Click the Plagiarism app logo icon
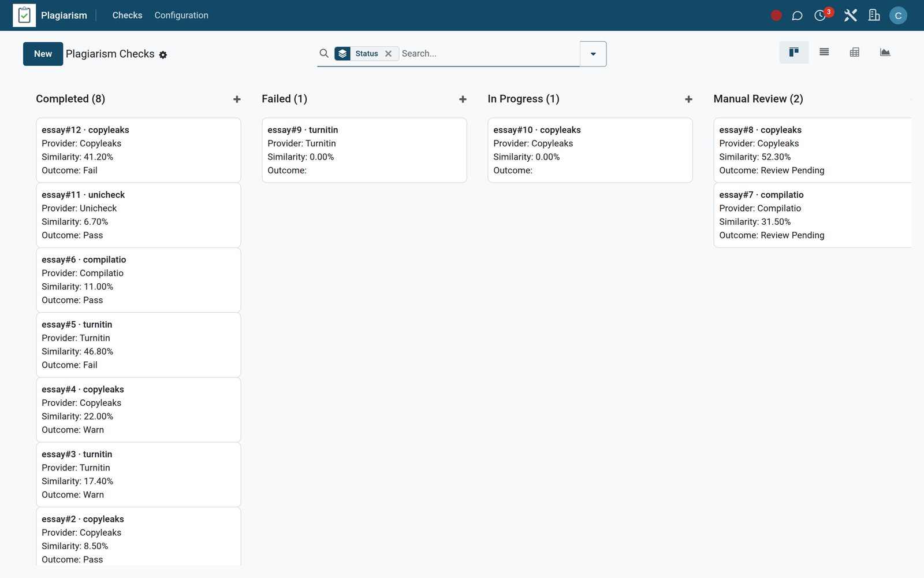The height and width of the screenshot is (578, 924). tap(24, 15)
